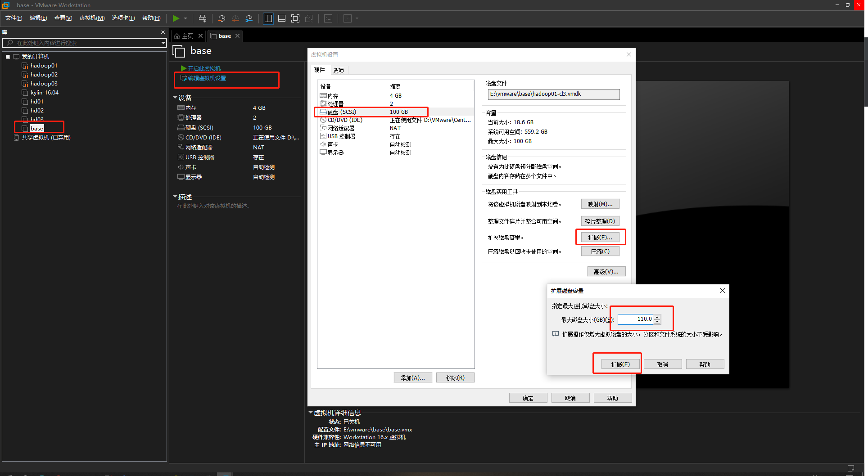Click the stretch guest display toolbar icon

pos(348,18)
